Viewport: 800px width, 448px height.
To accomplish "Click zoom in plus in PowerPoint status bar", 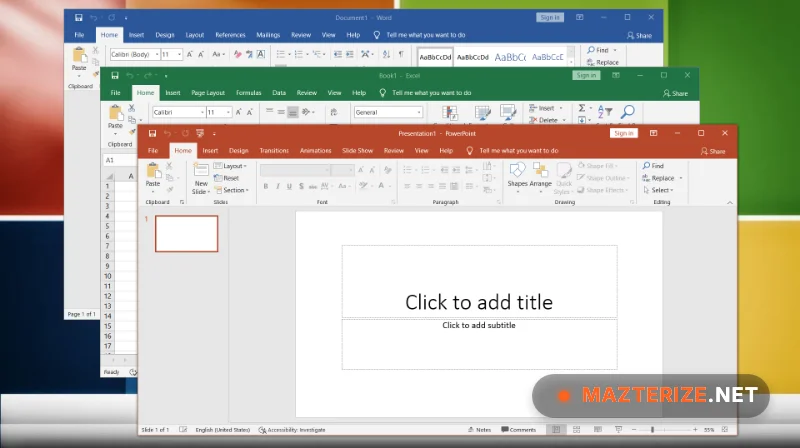I will [x=695, y=430].
